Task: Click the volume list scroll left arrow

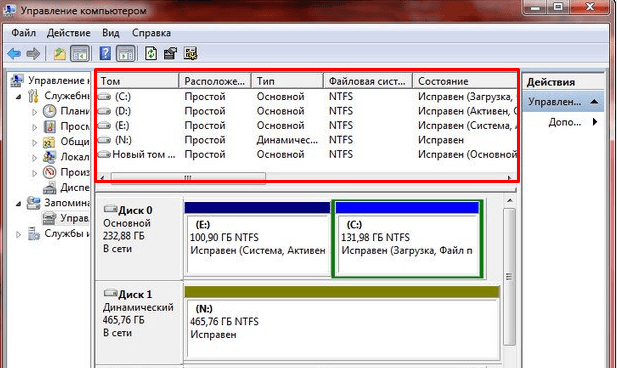Action: [102, 178]
